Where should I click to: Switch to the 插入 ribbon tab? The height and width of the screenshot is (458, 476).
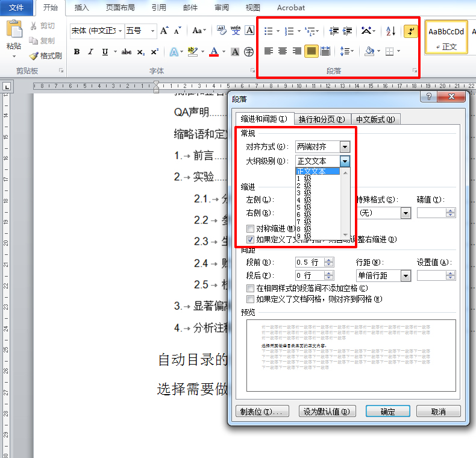81,8
